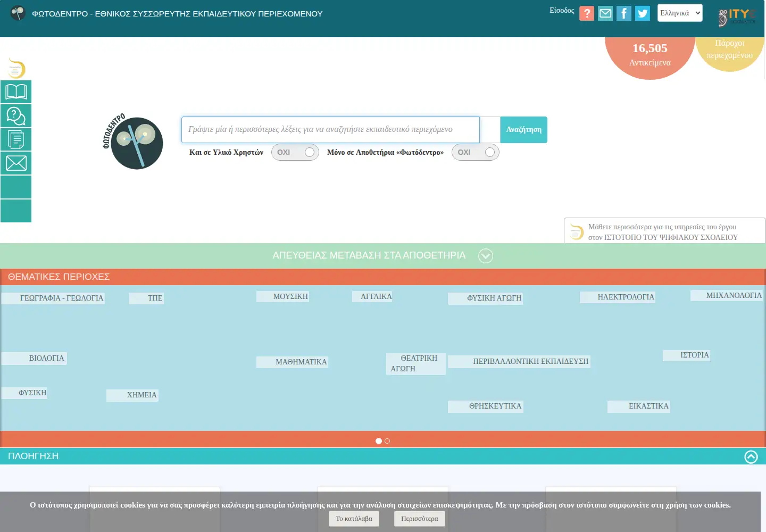Select the ΤΠΕ subject tag
This screenshot has width=766, height=532.
click(x=146, y=298)
